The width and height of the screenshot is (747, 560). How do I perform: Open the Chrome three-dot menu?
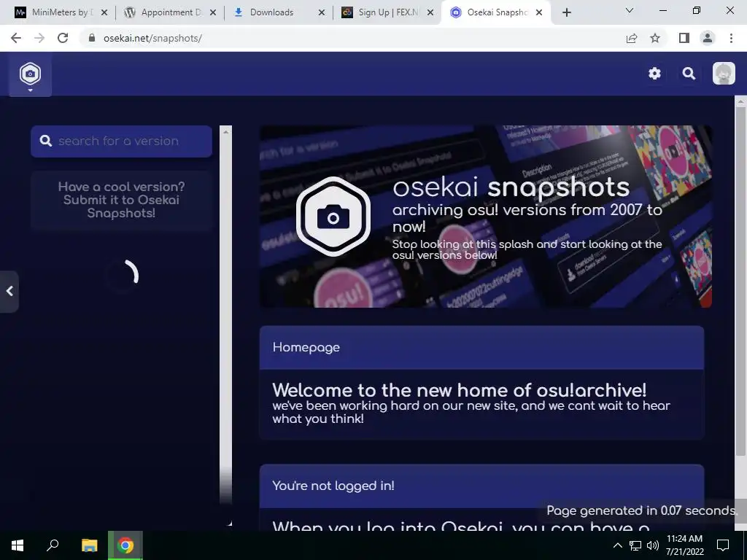coord(731,38)
